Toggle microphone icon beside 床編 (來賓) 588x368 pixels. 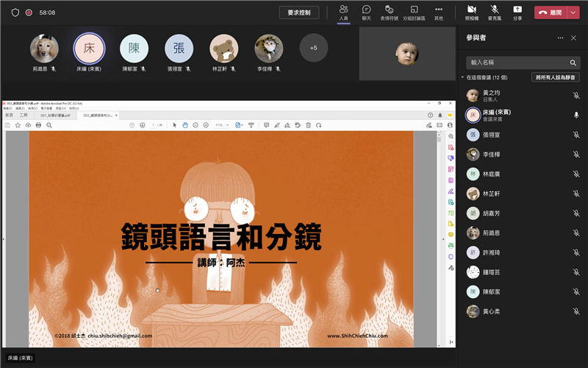click(x=576, y=115)
